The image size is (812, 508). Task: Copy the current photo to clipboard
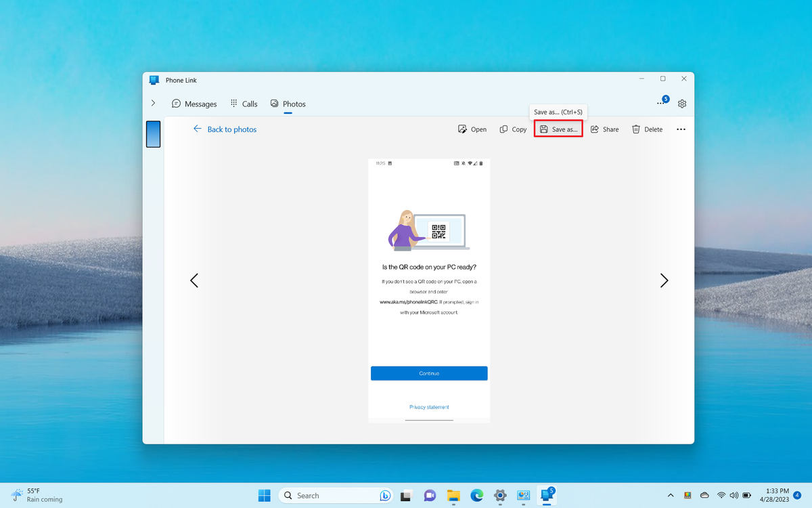click(x=513, y=129)
